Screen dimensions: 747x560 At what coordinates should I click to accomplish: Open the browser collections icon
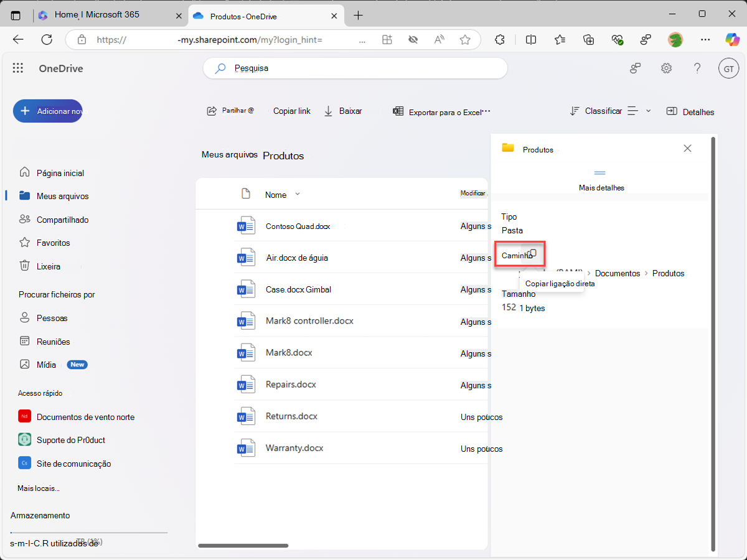[x=588, y=40]
